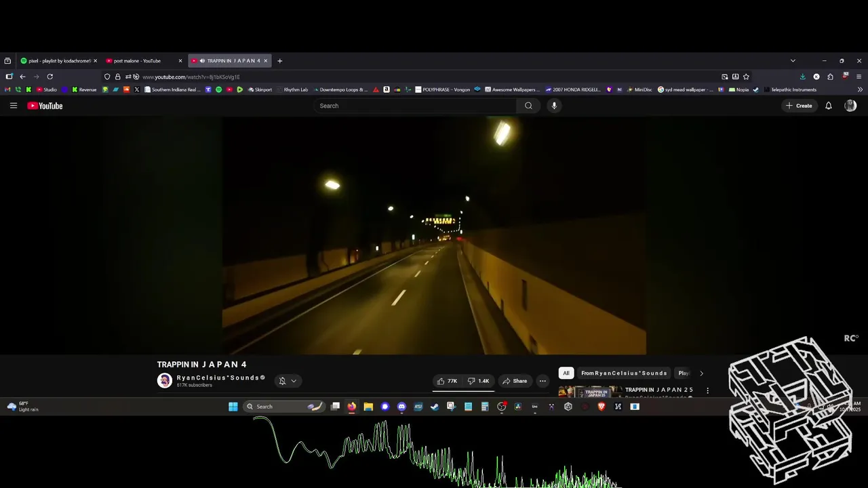Open Light rain weather widget
Screen dimensions: 868x488
pyautogui.click(x=22, y=407)
